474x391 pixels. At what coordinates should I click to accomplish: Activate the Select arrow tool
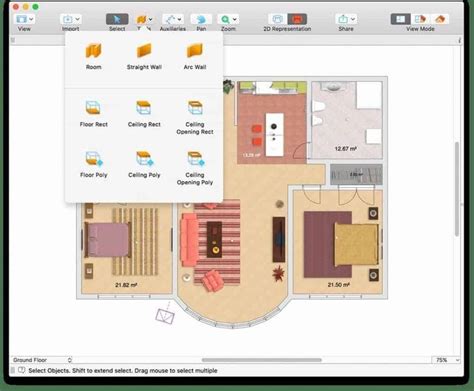coord(117,19)
